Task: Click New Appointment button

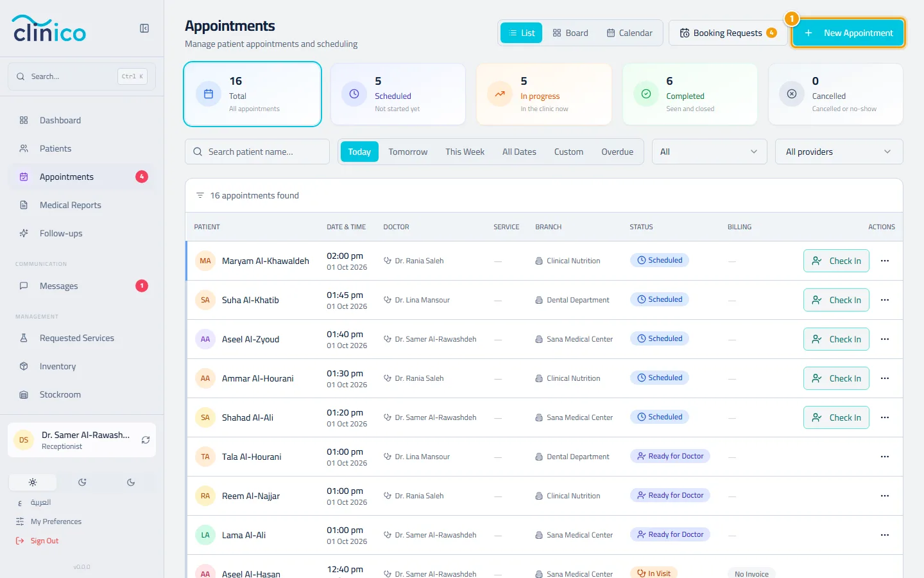Action: 848,33
